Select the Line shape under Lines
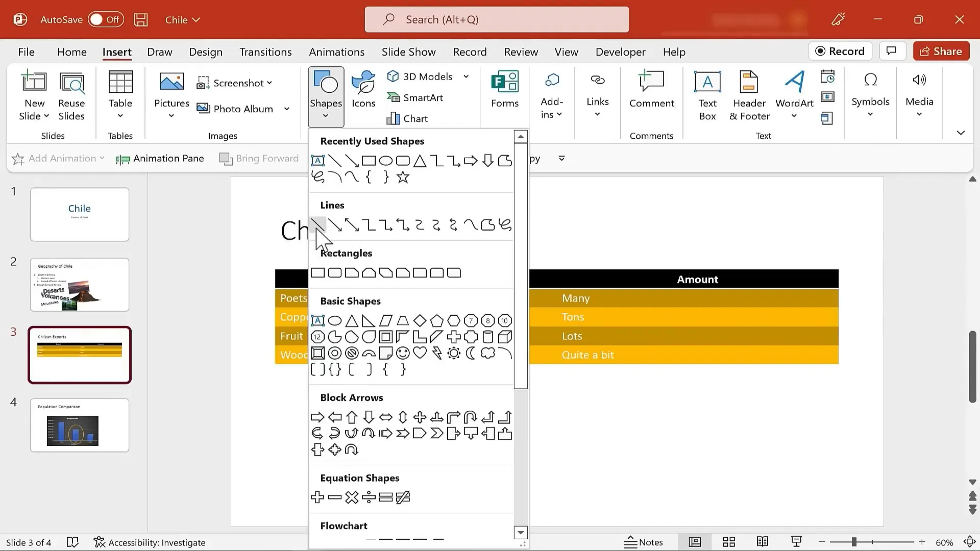Image resolution: width=980 pixels, height=551 pixels. (x=317, y=224)
